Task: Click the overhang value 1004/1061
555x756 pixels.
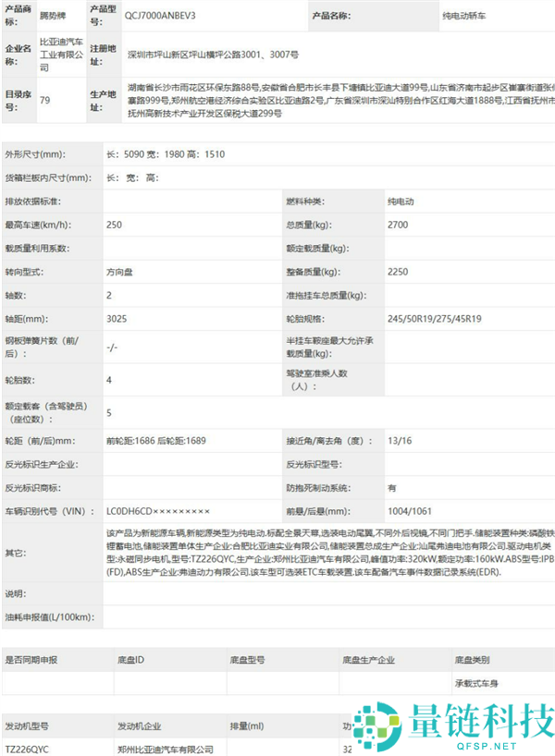Action: [410, 511]
